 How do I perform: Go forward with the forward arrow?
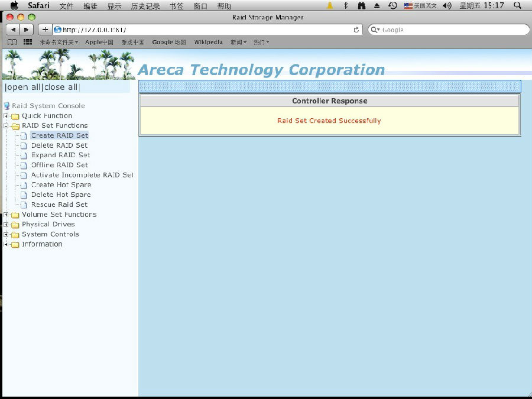click(27, 30)
